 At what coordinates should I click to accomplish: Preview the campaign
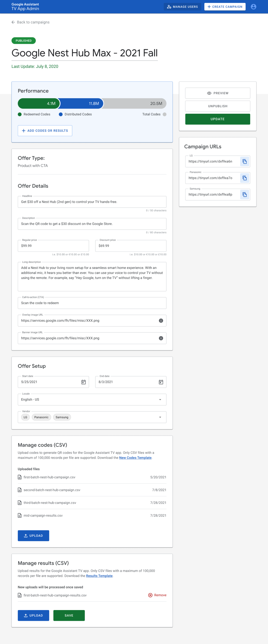(x=217, y=93)
